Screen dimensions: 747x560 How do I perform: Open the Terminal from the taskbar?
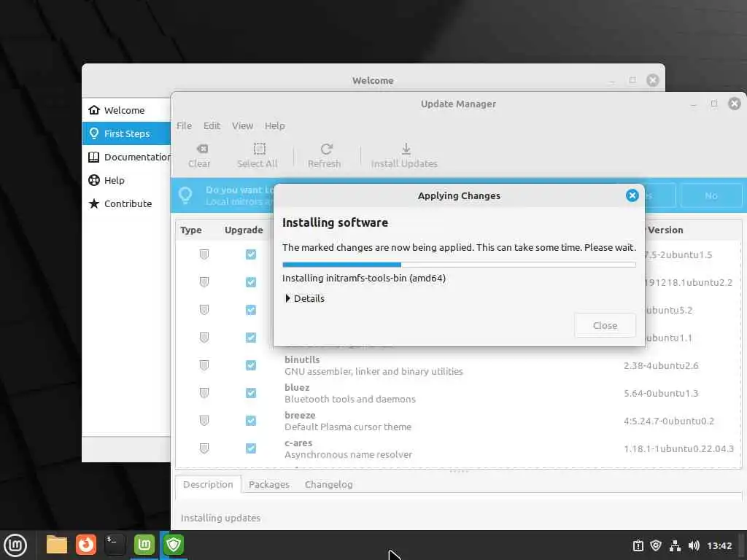(115, 545)
